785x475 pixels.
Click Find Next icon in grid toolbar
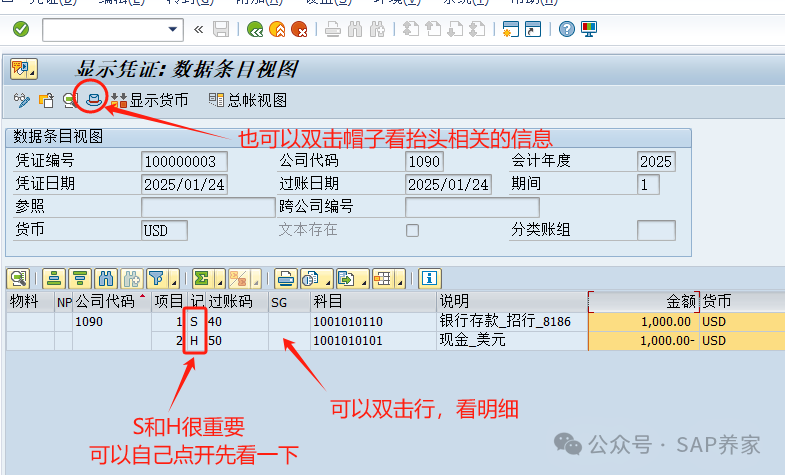[x=132, y=278]
